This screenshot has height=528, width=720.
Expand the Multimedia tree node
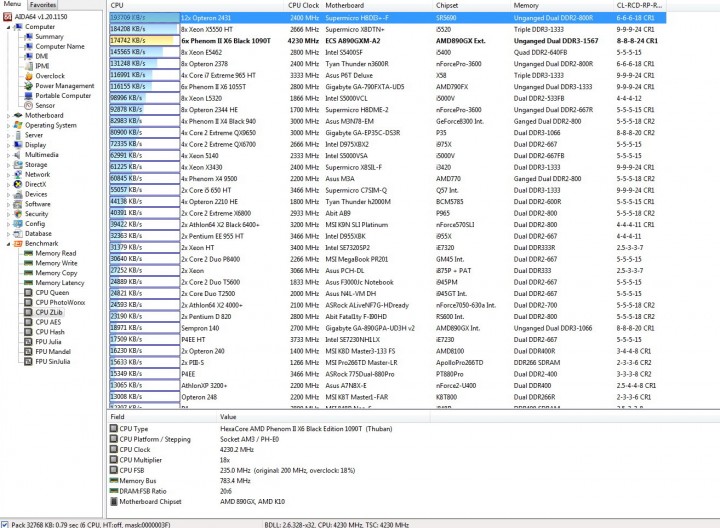(8, 155)
